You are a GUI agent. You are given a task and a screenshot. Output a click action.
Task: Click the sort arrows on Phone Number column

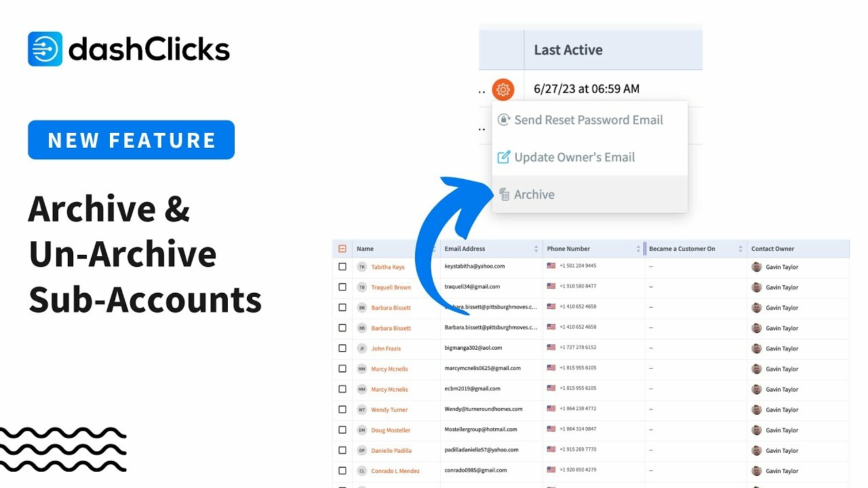637,249
